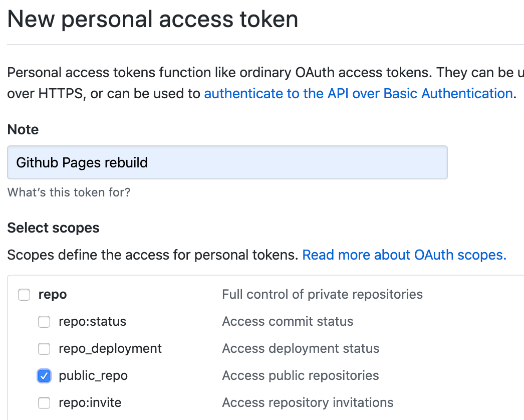Check the top-level repo scope checkbox
Viewport: 524px width, 420px height.
pos(24,295)
